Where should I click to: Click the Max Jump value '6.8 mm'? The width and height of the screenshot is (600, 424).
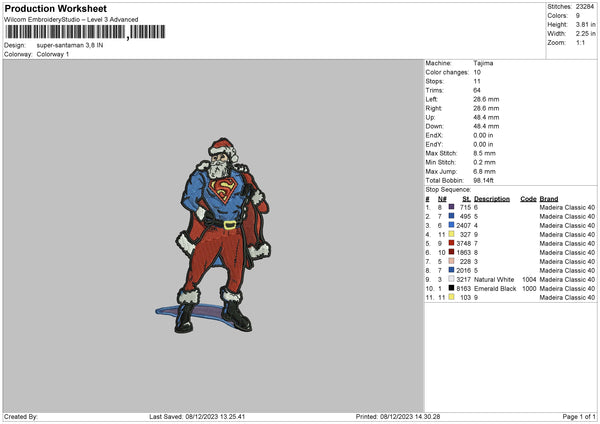pyautogui.click(x=484, y=171)
